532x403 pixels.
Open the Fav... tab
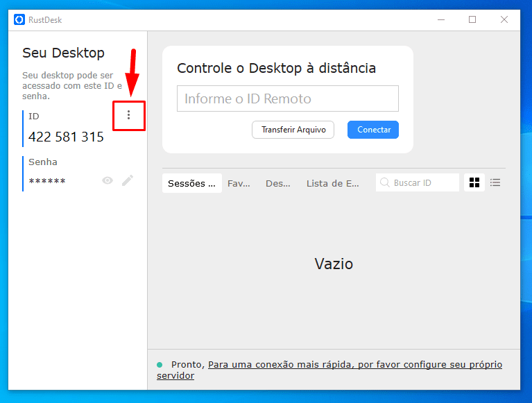239,183
